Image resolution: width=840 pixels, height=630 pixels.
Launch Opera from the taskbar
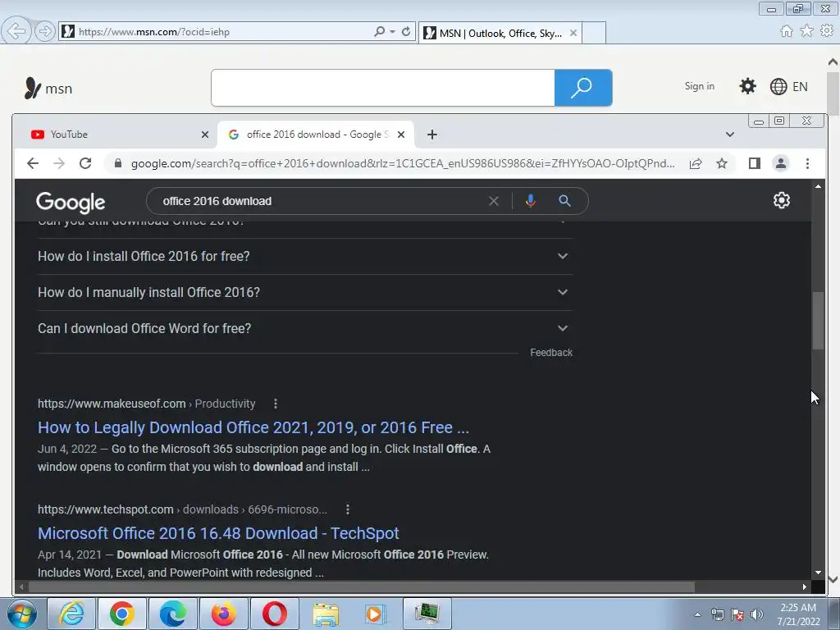pyautogui.click(x=274, y=614)
